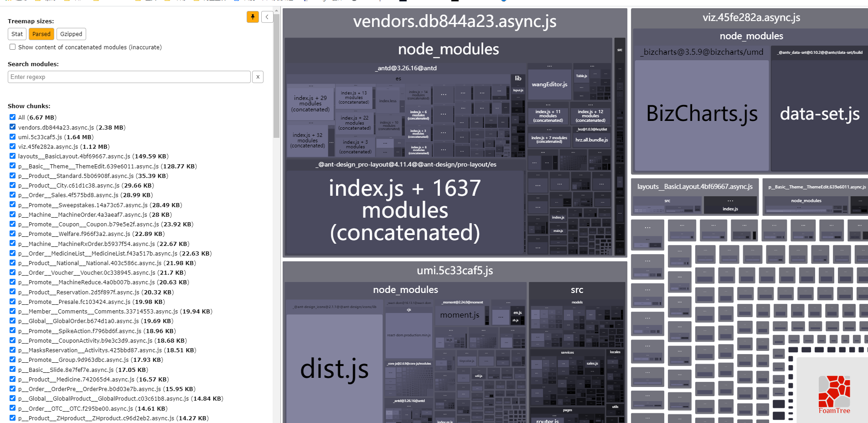Uncheck p__Product__Medicine chunk checkbox
868x423 pixels.
coord(13,379)
